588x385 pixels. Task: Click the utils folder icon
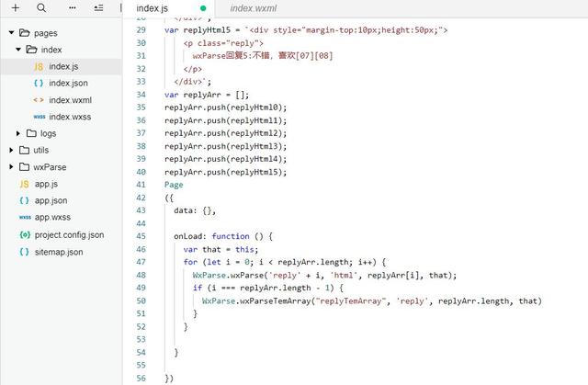(x=25, y=150)
